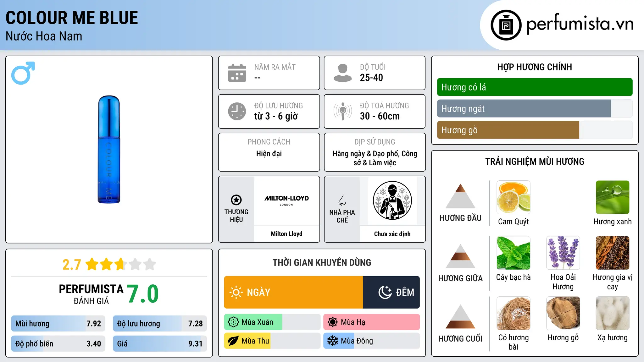This screenshot has width=644, height=362.
Task: Click the TRẢI NGHIỆM MÙI HƯƠNG heading
Action: pyautogui.click(x=535, y=162)
